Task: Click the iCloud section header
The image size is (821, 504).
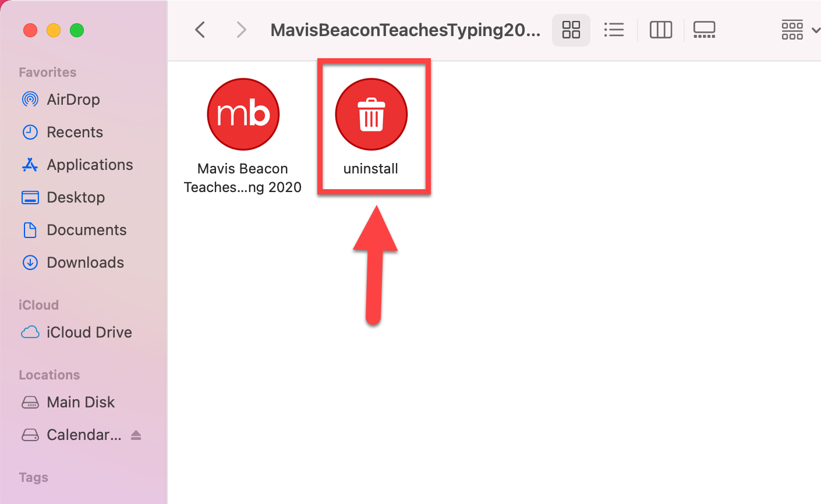Action: [38, 305]
